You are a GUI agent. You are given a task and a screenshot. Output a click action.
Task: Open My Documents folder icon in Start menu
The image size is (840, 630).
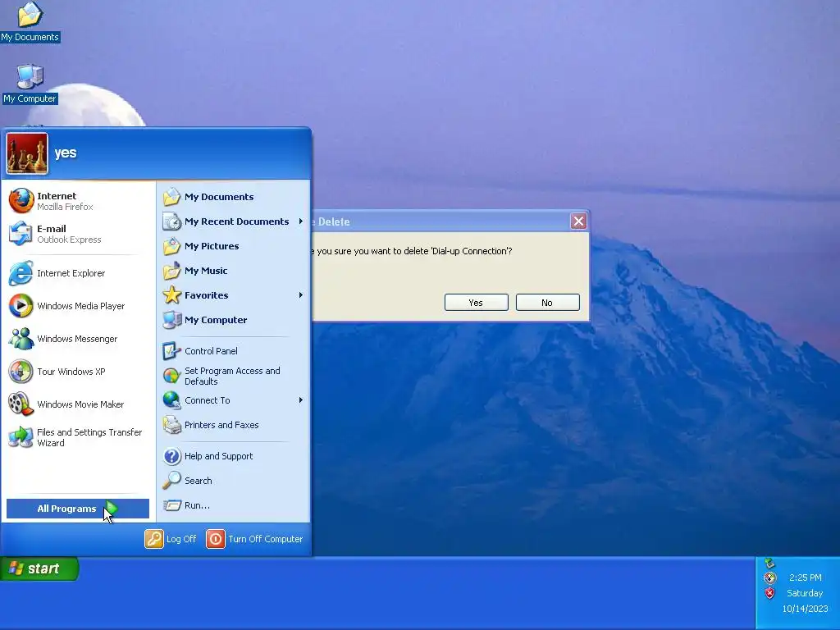[x=171, y=197]
